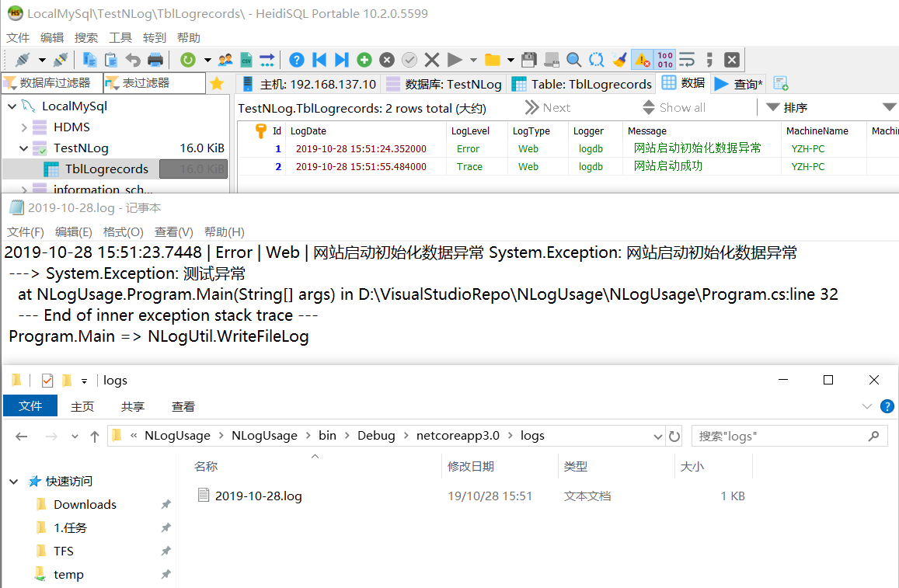This screenshot has height=588, width=899.
Task: Open the 格式(O) menu in Notepad
Action: 123,231
